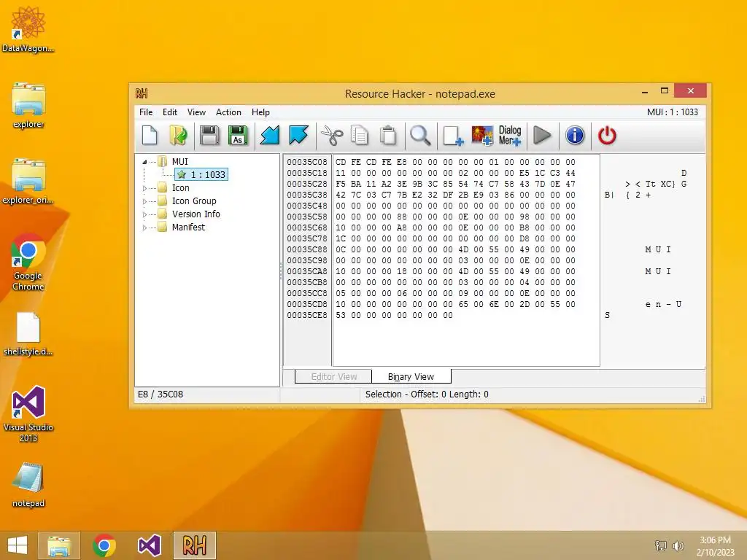Click the Selection Offset status text
747x560 pixels.
tap(427, 394)
